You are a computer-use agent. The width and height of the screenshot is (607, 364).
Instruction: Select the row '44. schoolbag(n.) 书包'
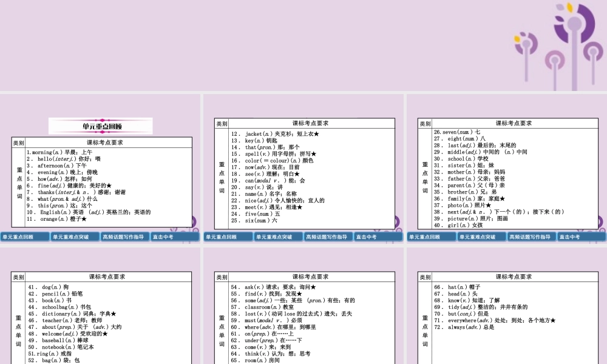pyautogui.click(x=59, y=307)
